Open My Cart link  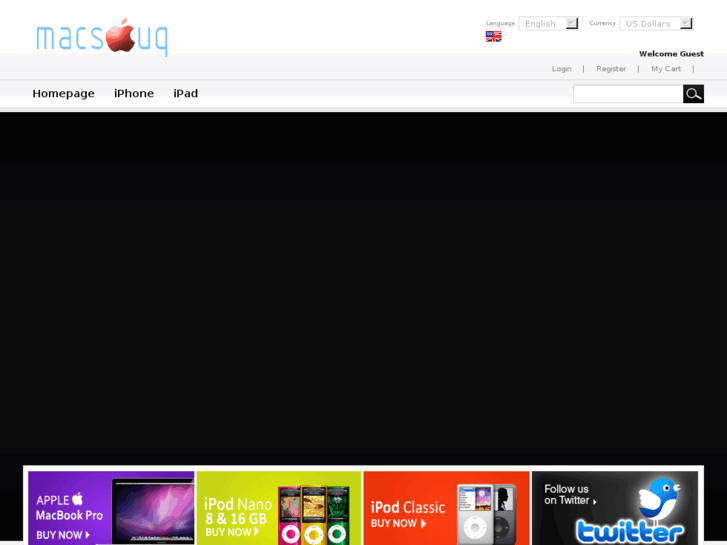tap(666, 69)
